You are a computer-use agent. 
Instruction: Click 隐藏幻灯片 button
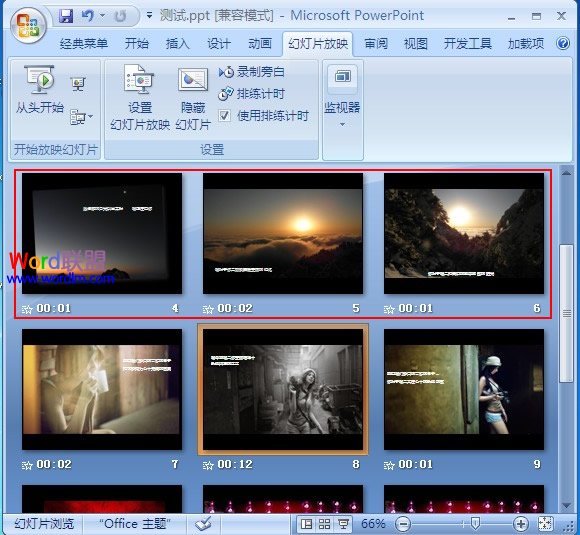pyautogui.click(x=193, y=99)
